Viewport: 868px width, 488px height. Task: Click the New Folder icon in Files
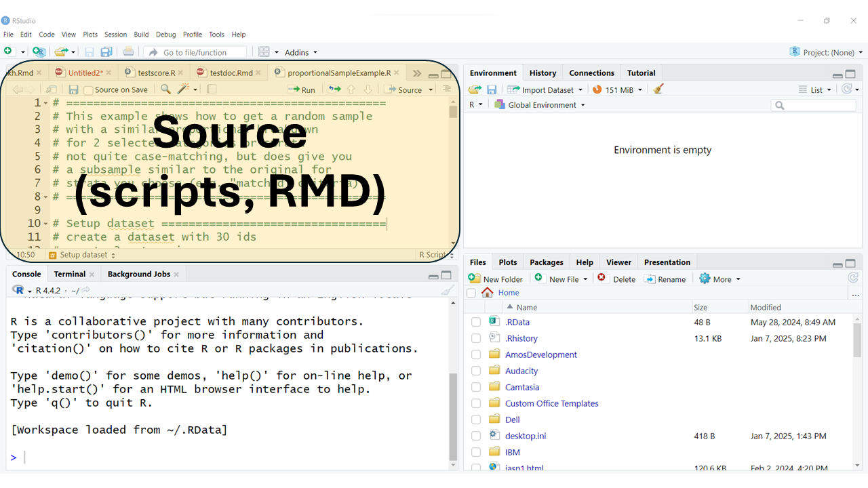coord(475,279)
